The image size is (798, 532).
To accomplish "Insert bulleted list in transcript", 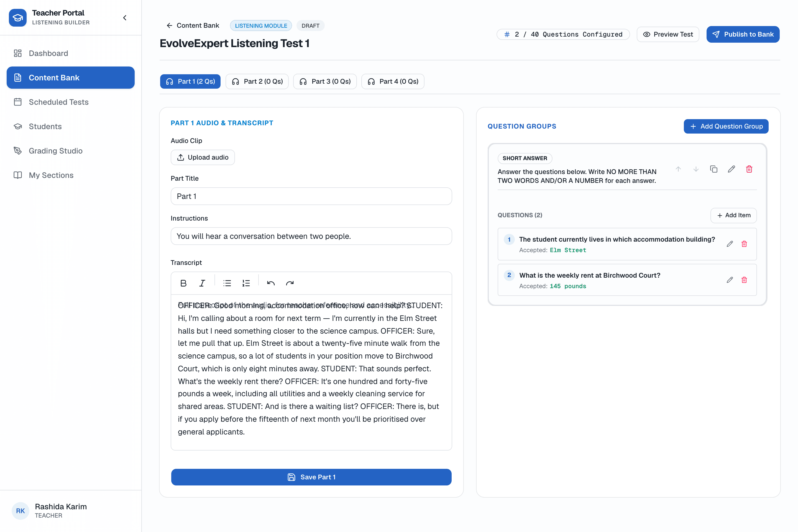I will [227, 283].
